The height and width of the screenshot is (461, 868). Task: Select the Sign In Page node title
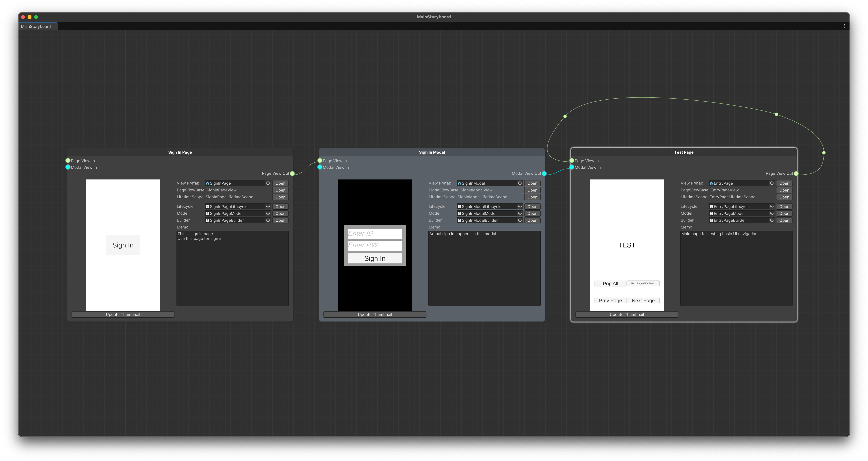180,152
